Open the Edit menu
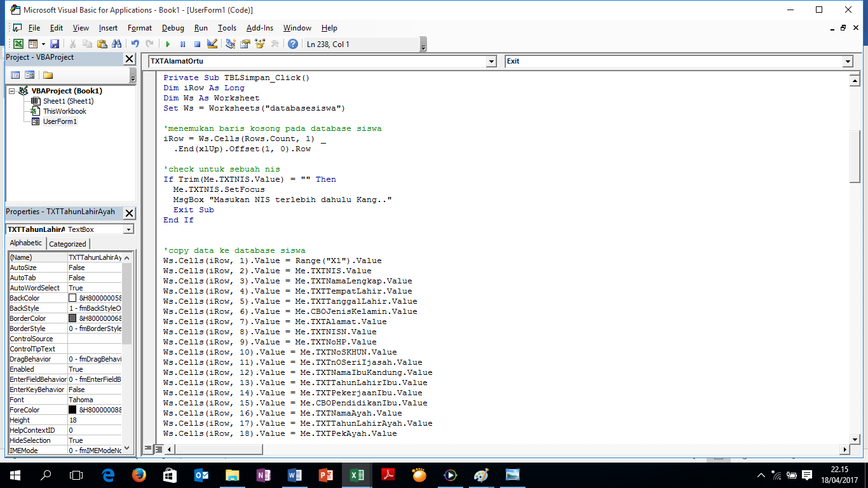Image resolution: width=868 pixels, height=488 pixels. (57, 28)
